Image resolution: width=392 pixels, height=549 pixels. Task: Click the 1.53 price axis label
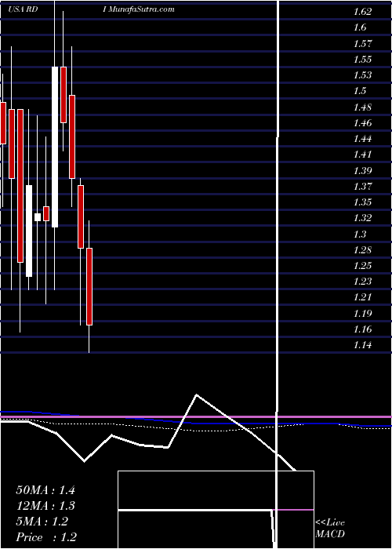[362, 75]
